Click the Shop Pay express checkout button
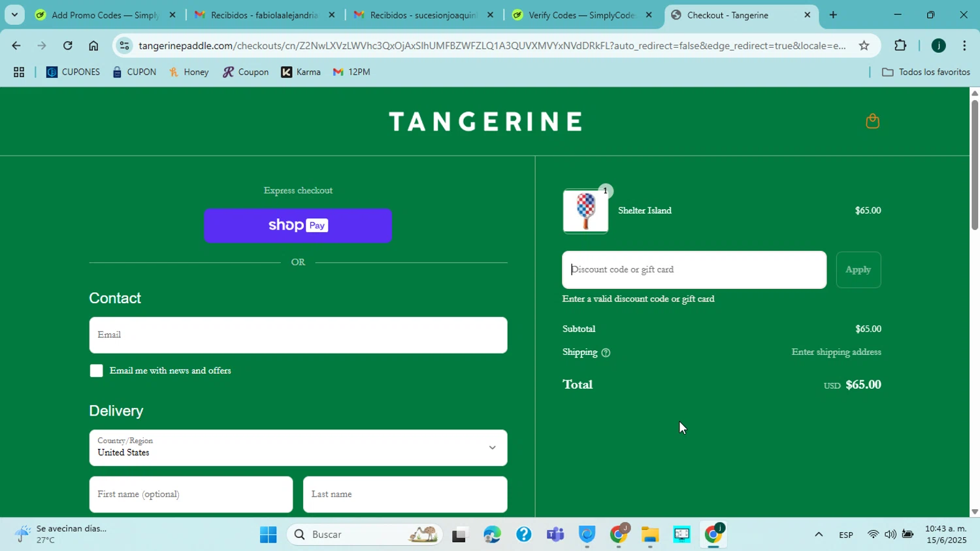The height and width of the screenshot is (551, 980). 298,225
